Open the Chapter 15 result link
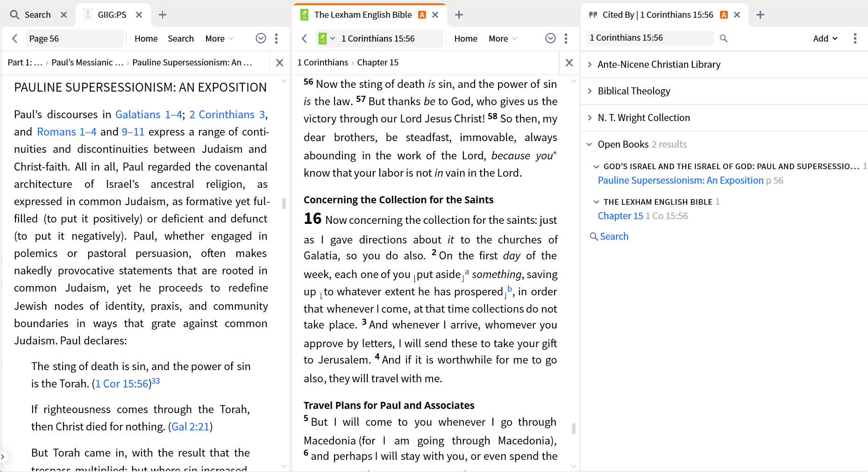 [x=620, y=216]
